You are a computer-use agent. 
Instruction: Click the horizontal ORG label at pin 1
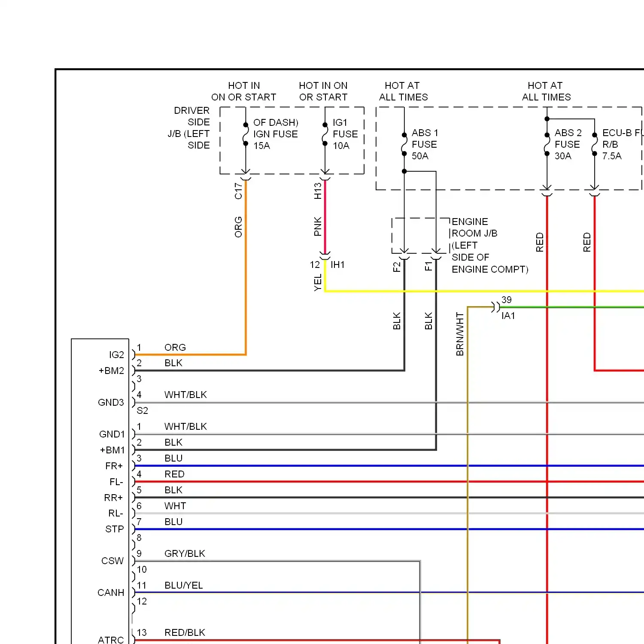point(175,347)
